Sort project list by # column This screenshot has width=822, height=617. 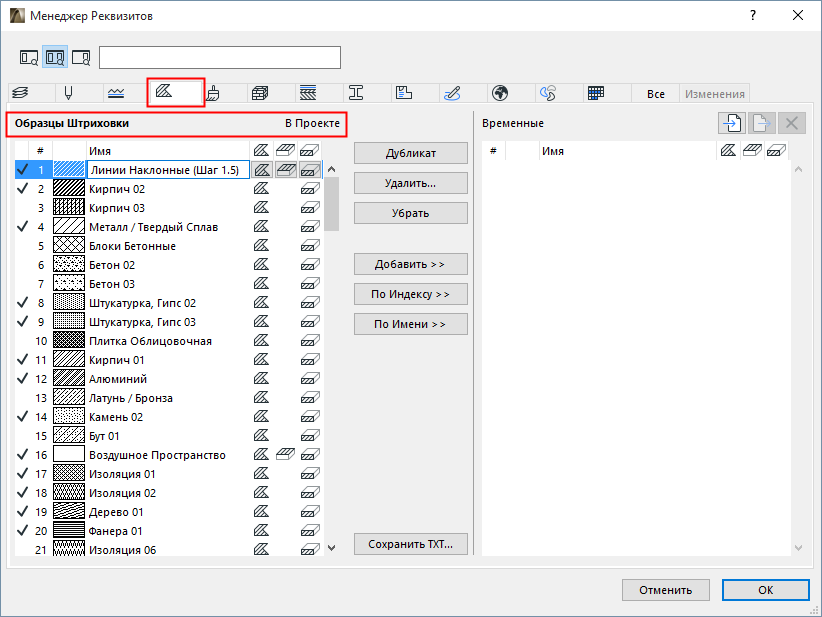(40, 151)
